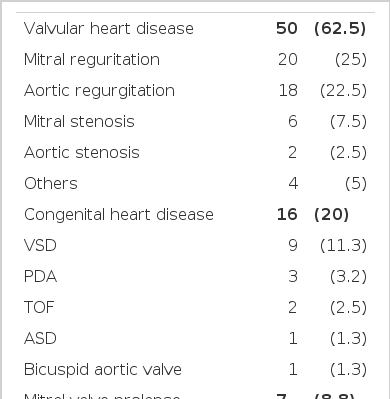Select the bold value 50 for valvular disease

[x=287, y=28]
